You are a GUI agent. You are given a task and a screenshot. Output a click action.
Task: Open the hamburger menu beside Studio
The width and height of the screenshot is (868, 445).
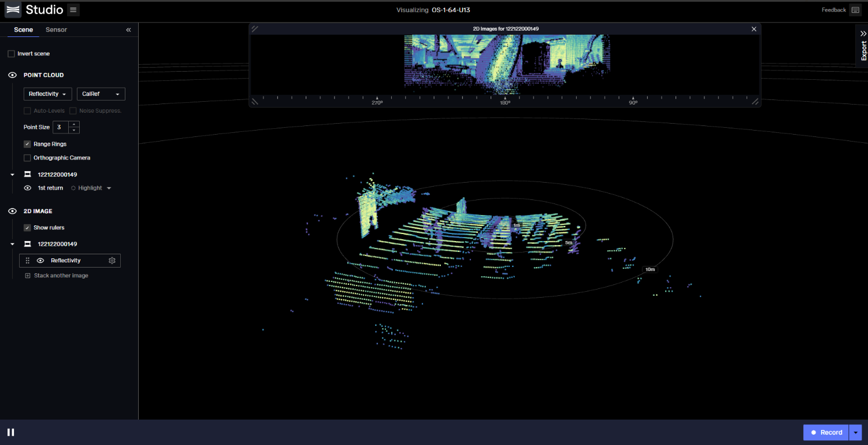[x=73, y=10]
